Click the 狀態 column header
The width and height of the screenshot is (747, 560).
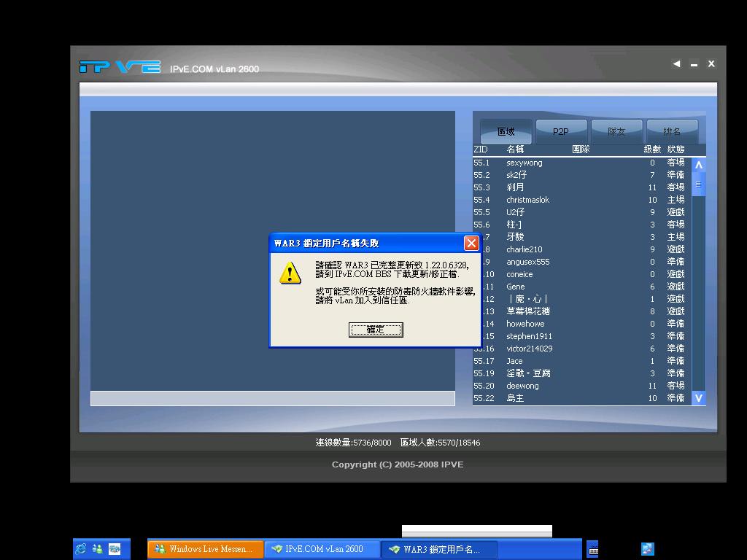(x=676, y=149)
